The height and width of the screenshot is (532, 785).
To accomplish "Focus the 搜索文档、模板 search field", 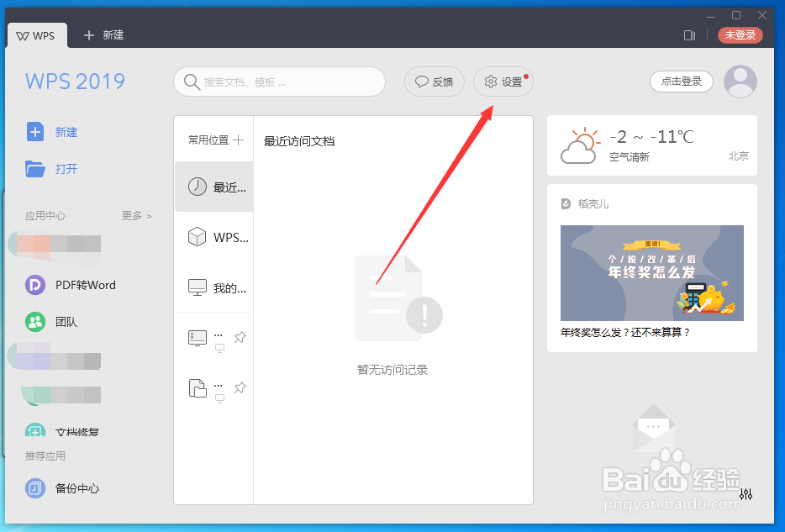I will click(x=279, y=82).
